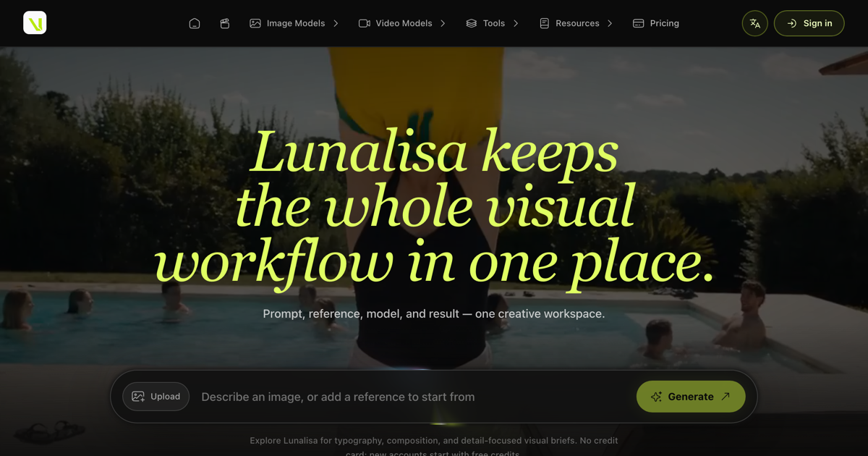The height and width of the screenshot is (456, 868).
Task: Click the Sign in button
Action: (809, 23)
